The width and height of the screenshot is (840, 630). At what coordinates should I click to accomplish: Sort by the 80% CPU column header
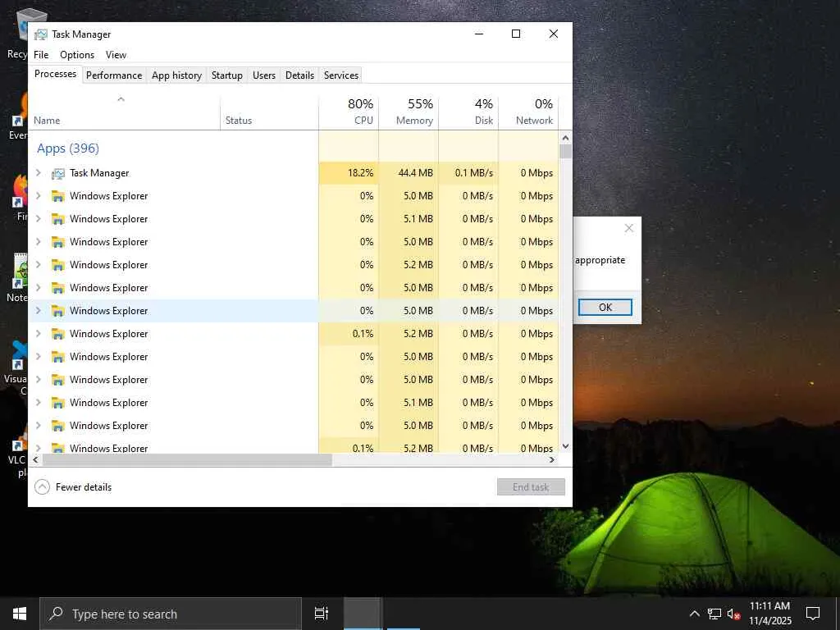pyautogui.click(x=349, y=112)
